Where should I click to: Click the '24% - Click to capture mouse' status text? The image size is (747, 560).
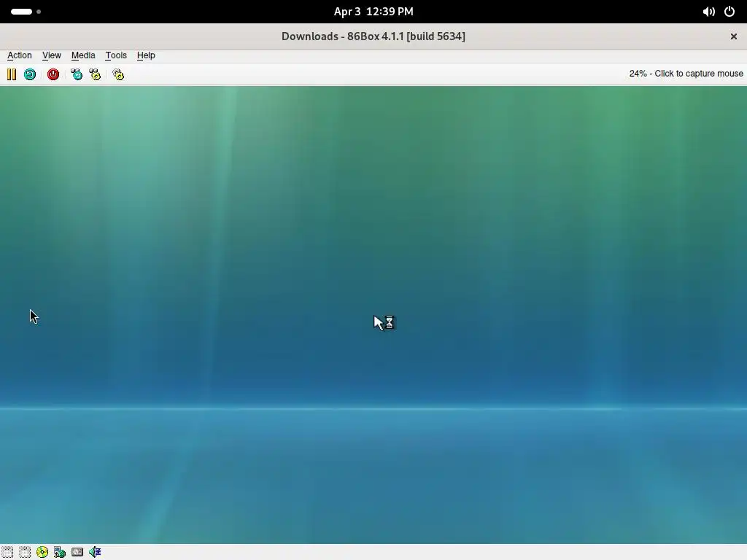[x=686, y=74]
